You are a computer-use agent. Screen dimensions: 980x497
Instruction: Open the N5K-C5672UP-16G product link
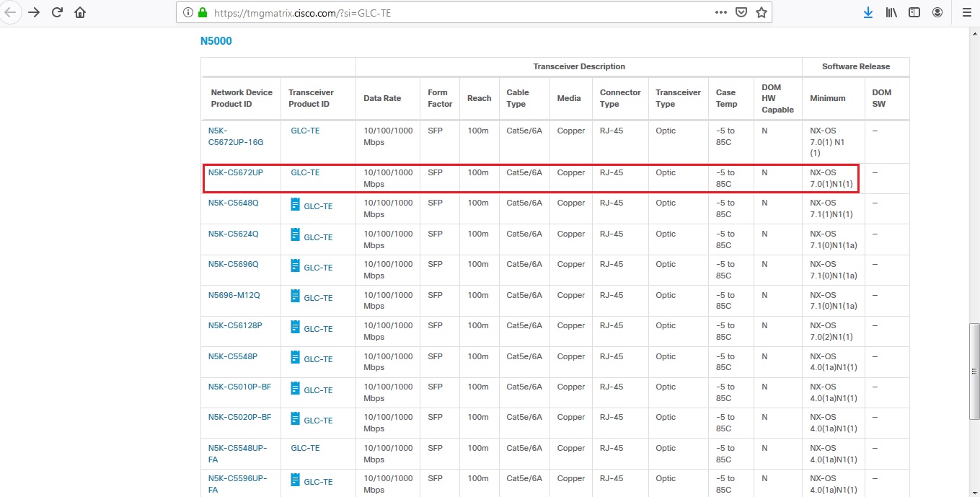(x=235, y=136)
